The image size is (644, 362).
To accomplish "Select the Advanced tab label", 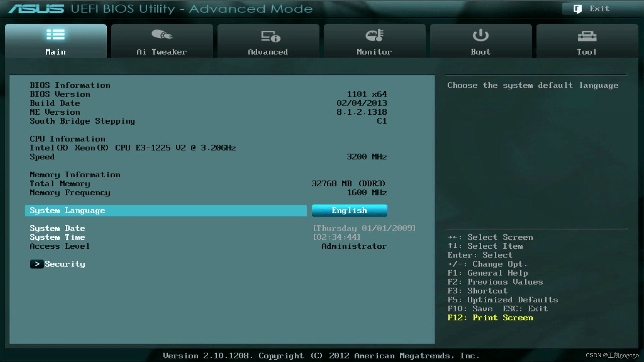I will point(268,52).
